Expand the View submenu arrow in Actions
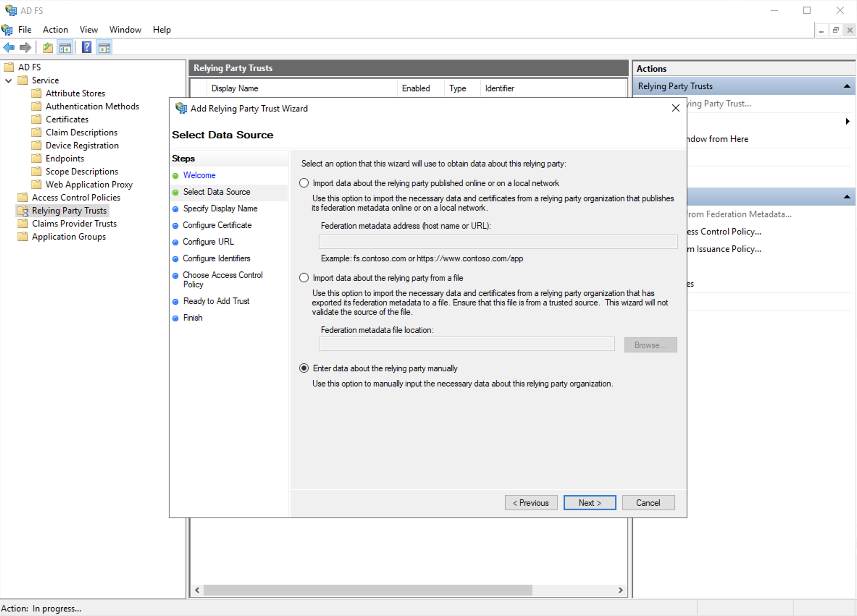857x616 pixels. point(848,121)
